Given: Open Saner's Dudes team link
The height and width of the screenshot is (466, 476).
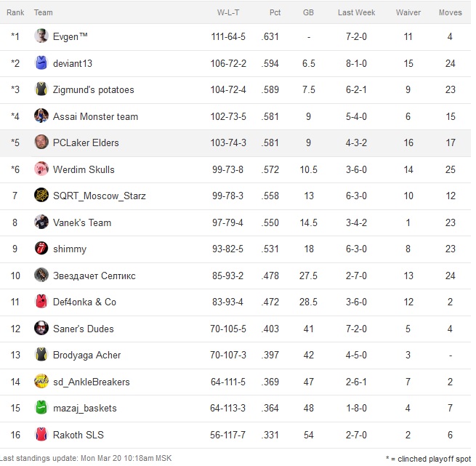Looking at the screenshot, I should 84,329.
